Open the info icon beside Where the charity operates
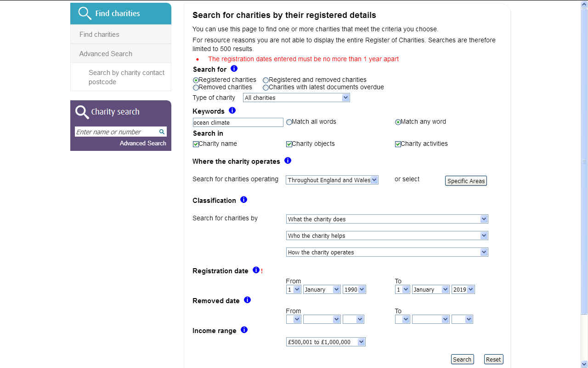The height and width of the screenshot is (368, 588). tap(288, 161)
